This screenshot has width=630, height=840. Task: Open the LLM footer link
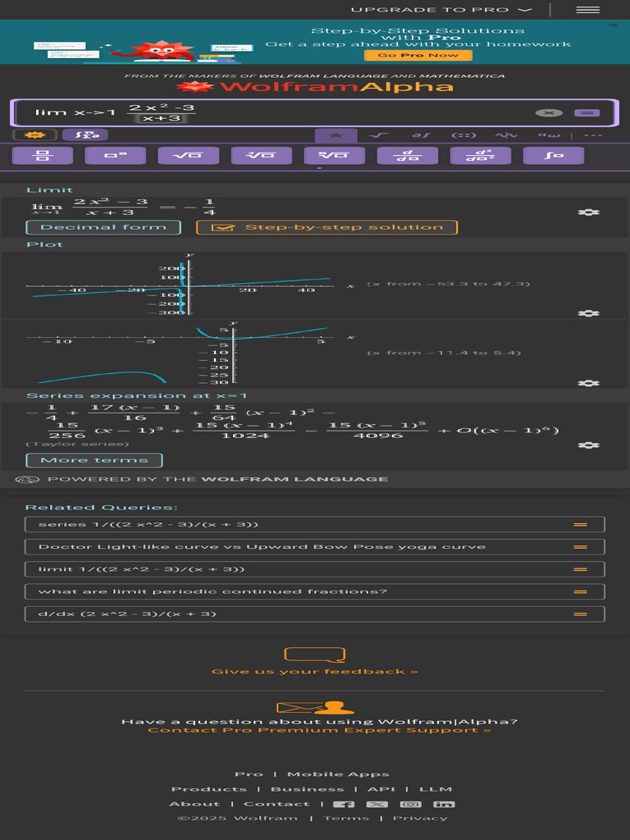coord(436,789)
